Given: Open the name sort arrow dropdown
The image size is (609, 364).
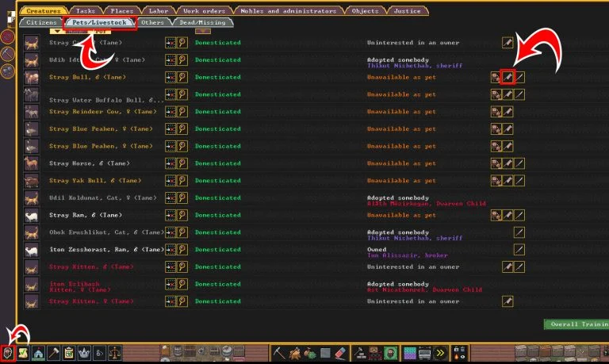Looking at the screenshot, I should pos(57,31).
